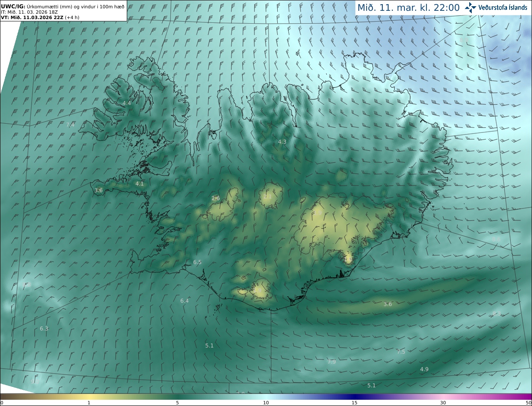This screenshot has height=406, width=532.
Task: Select the 7.9 value south of Iceland
Action: click(332, 362)
